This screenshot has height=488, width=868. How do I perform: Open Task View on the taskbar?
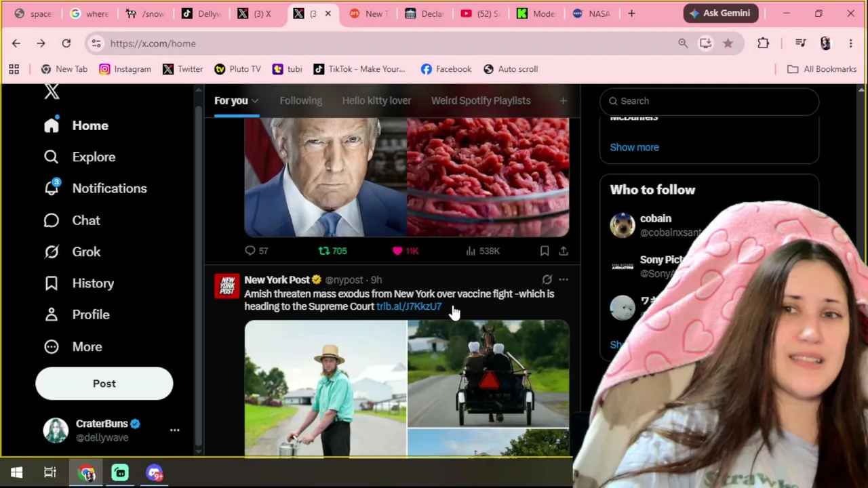coord(50,472)
